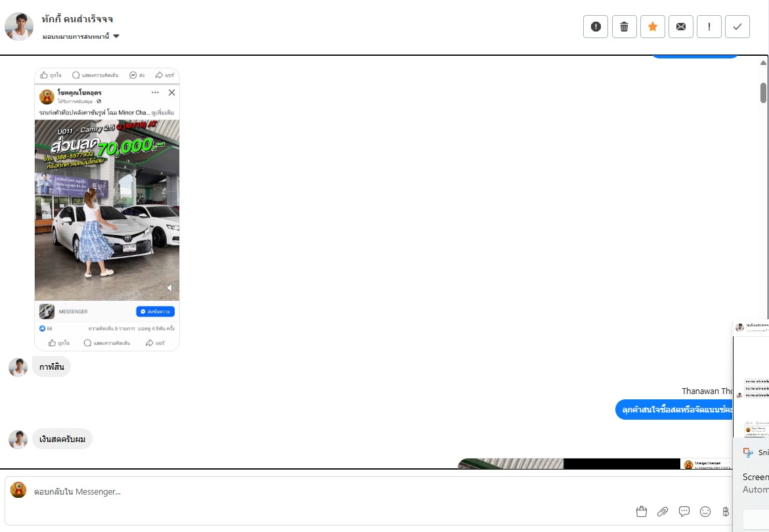Image resolution: width=769 pixels, height=532 pixels.
Task: Attach a file with the paperclip icon
Action: pos(663,512)
